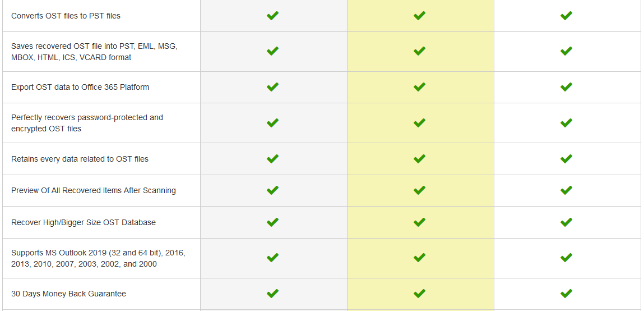The height and width of the screenshot is (311, 644).
Task: Click last-column checkmark for password-protected OST recovery row
Action: (x=567, y=122)
